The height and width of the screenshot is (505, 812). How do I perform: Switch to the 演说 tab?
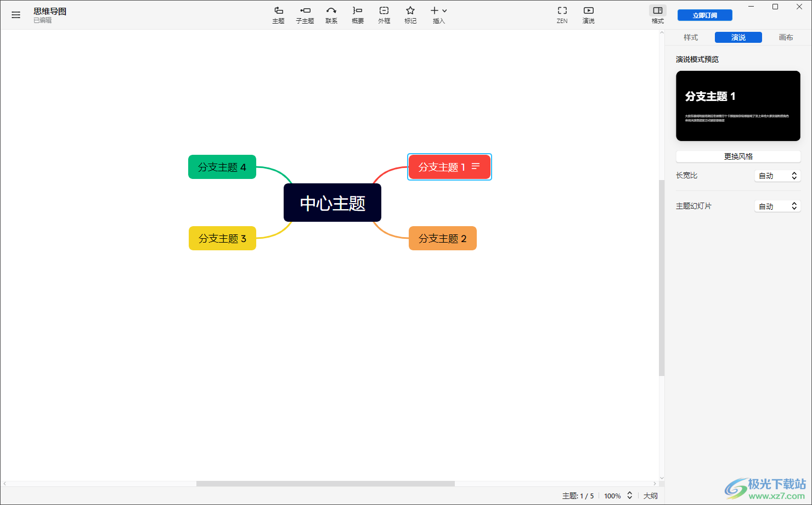coord(738,37)
